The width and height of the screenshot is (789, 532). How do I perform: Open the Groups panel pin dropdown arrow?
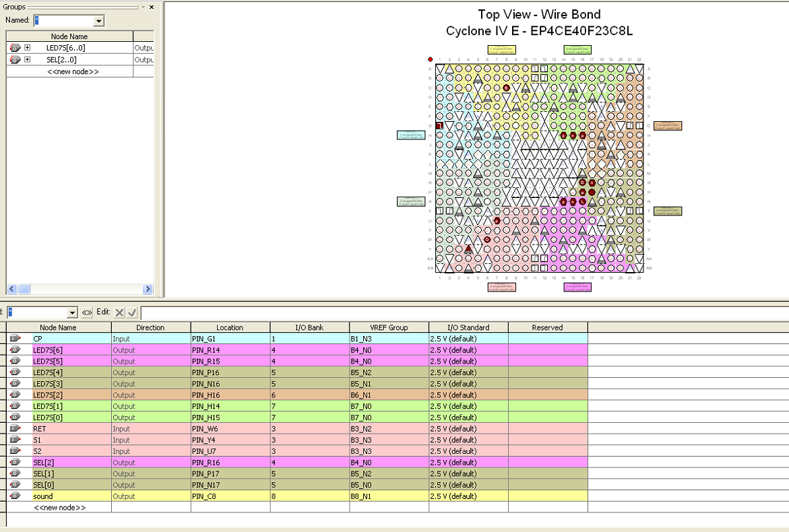click(x=143, y=7)
